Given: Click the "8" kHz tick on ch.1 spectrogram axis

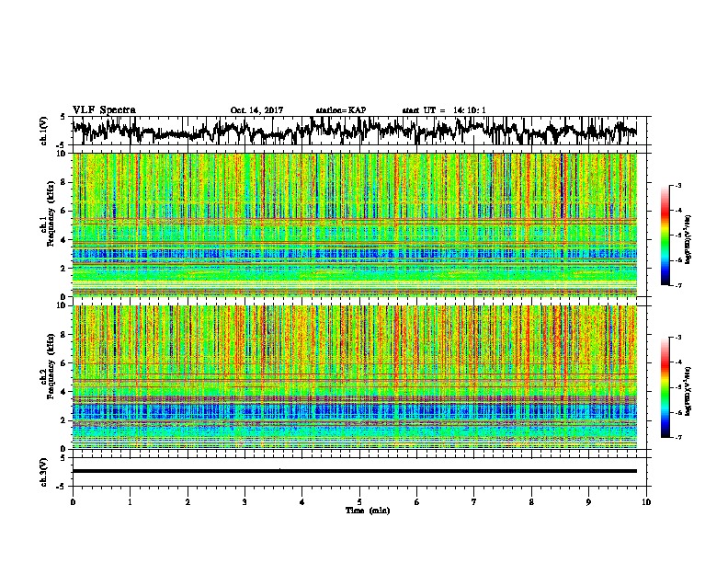Looking at the screenshot, I should (x=64, y=182).
